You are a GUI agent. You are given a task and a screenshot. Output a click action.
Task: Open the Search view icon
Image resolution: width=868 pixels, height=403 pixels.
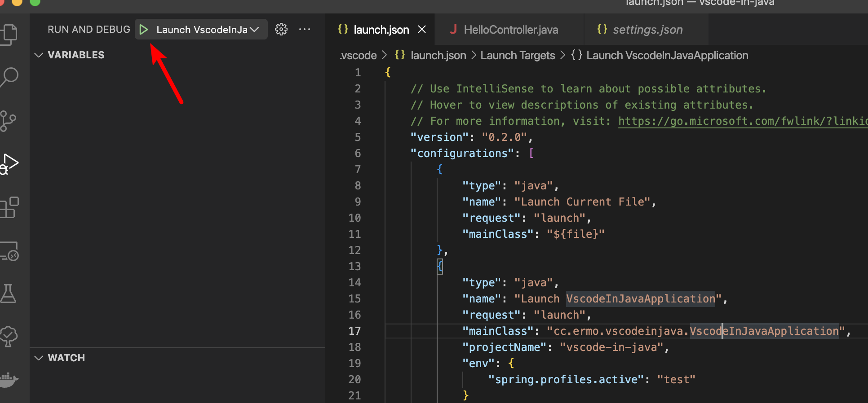coord(9,77)
